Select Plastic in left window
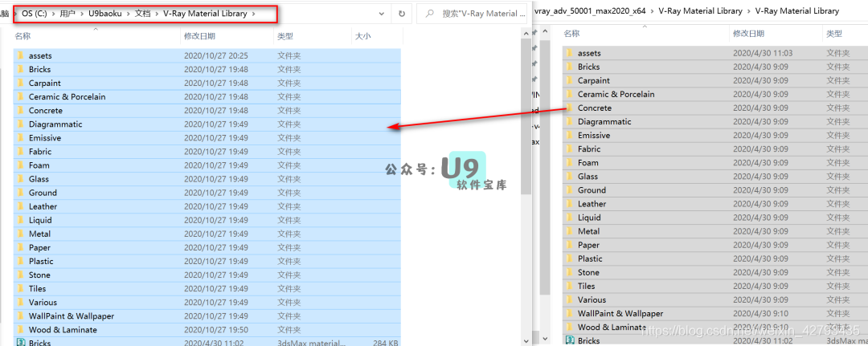The image size is (868, 346). tap(41, 262)
